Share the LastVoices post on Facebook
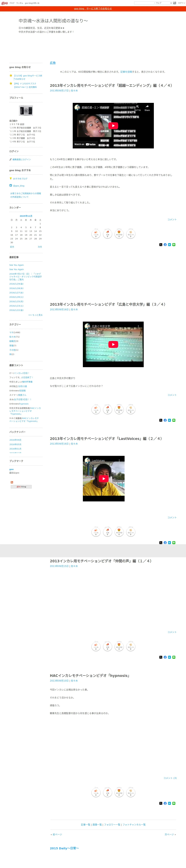 [165, 542]
